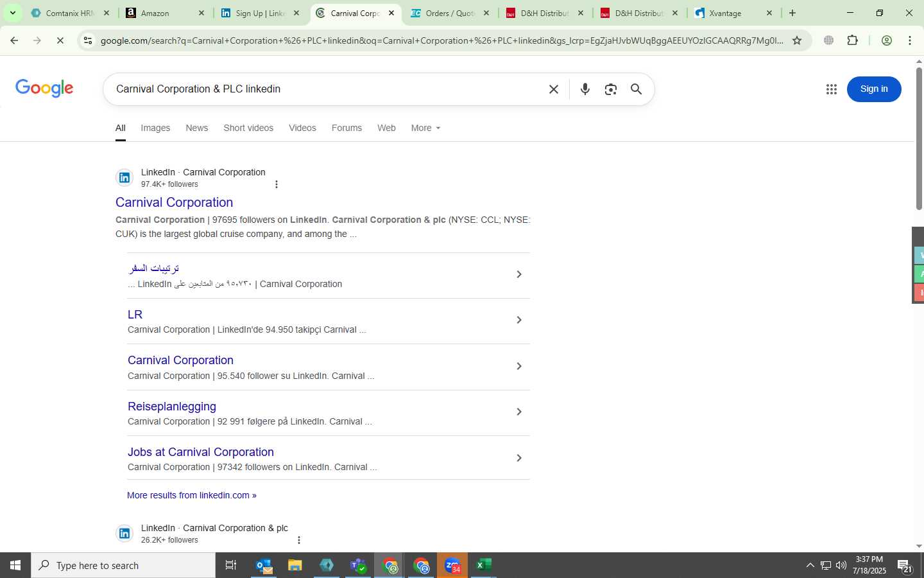Screen dimensions: 924x578
Task: Click the page vertical scrollbar thumb
Action: [x=919, y=138]
